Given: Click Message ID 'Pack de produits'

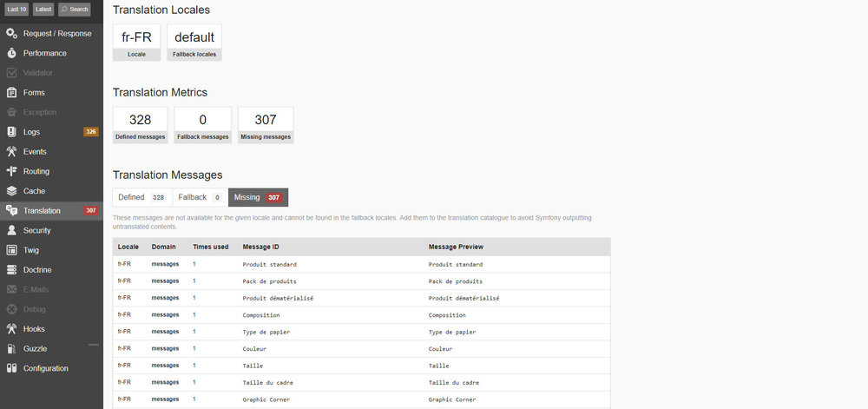Looking at the screenshot, I should coord(270,281).
